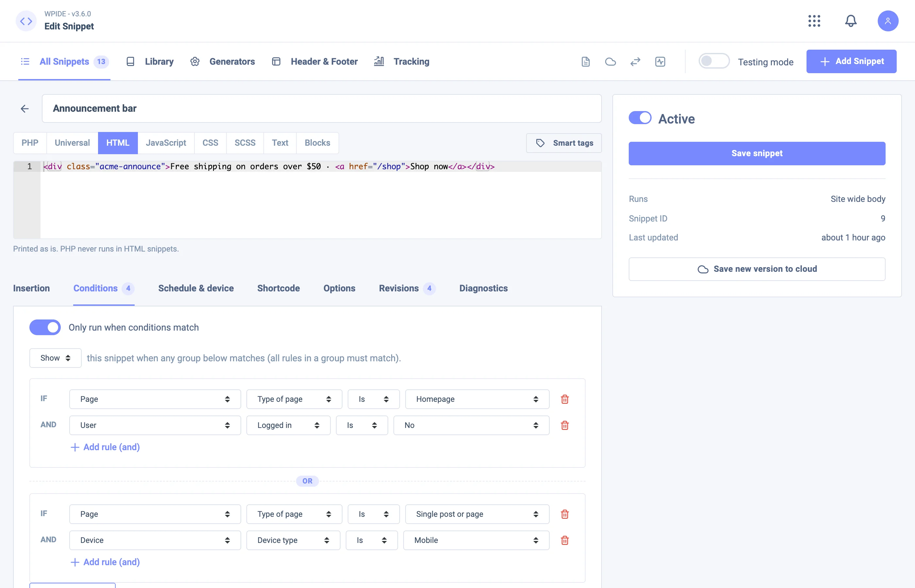Open the apps grid menu icon
Image resolution: width=915 pixels, height=588 pixels.
coord(814,21)
